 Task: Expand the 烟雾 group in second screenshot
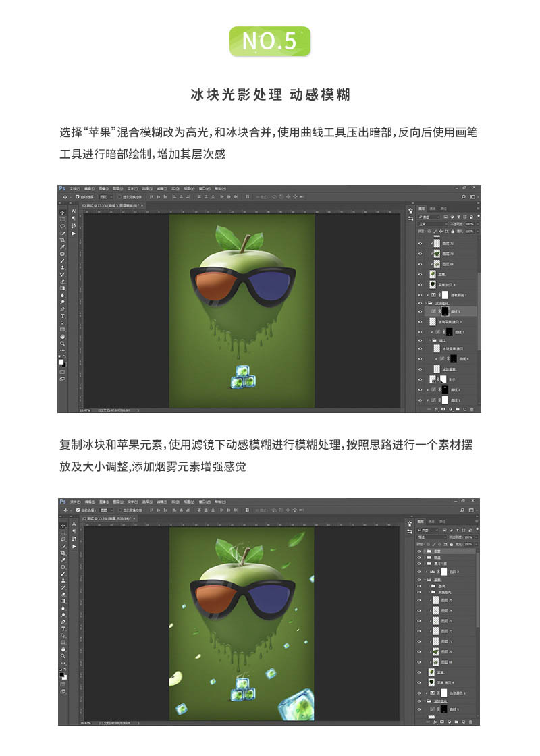pyautogui.click(x=425, y=551)
